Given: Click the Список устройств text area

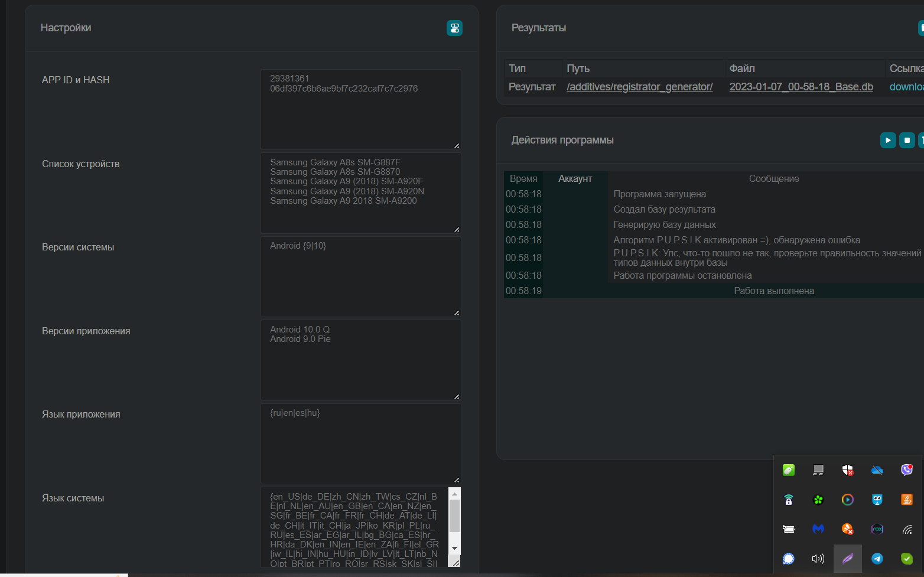Looking at the screenshot, I should tap(360, 193).
